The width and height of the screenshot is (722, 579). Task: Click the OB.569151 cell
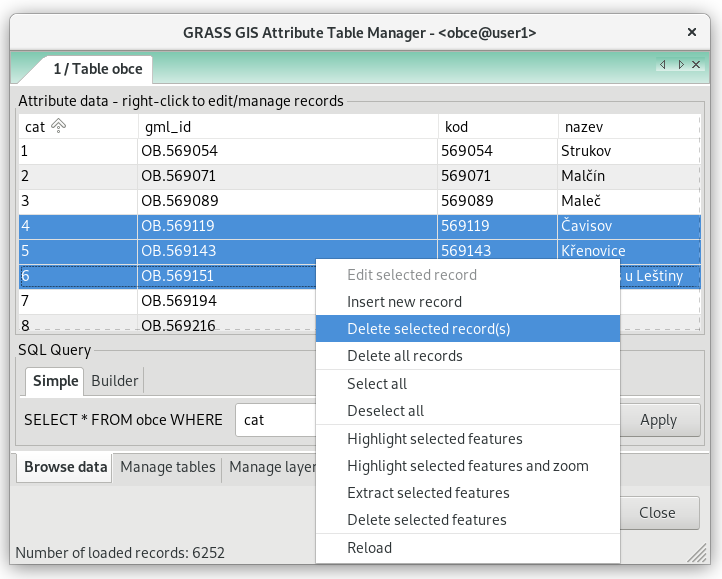click(x=227, y=276)
